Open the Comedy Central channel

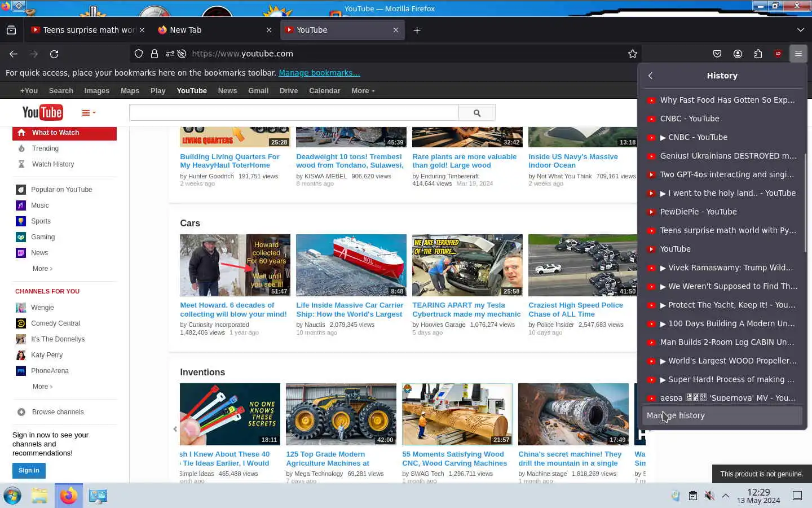pyautogui.click(x=55, y=323)
